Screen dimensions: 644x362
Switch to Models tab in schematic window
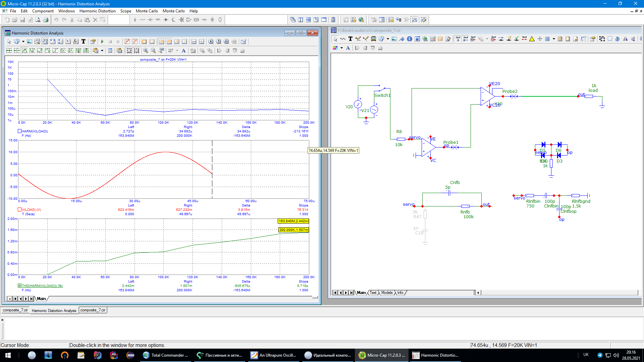(387, 293)
